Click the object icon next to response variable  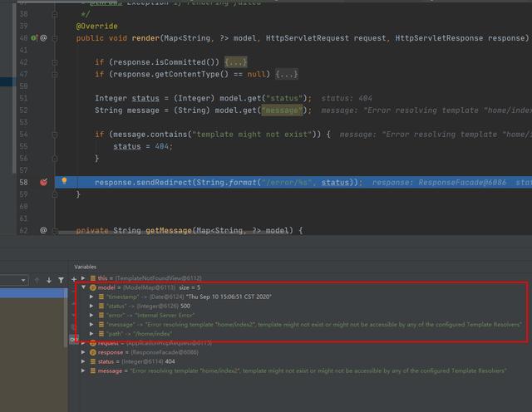click(93, 352)
